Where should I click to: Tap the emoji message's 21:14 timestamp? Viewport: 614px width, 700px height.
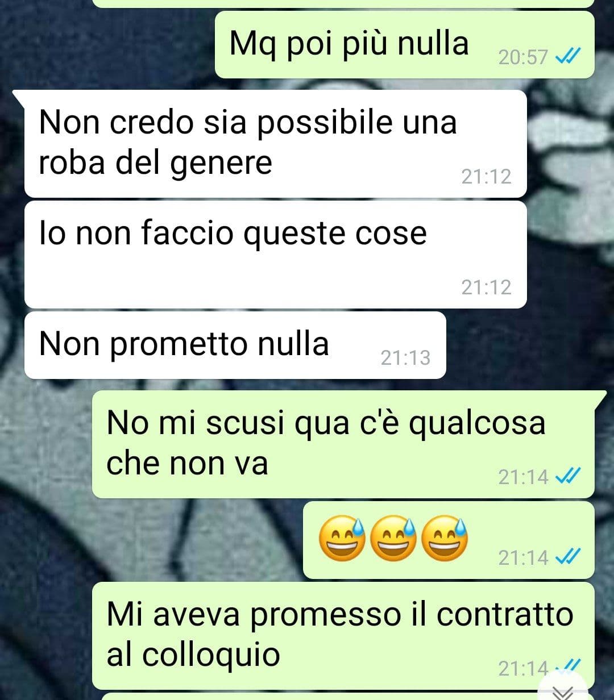522,558
